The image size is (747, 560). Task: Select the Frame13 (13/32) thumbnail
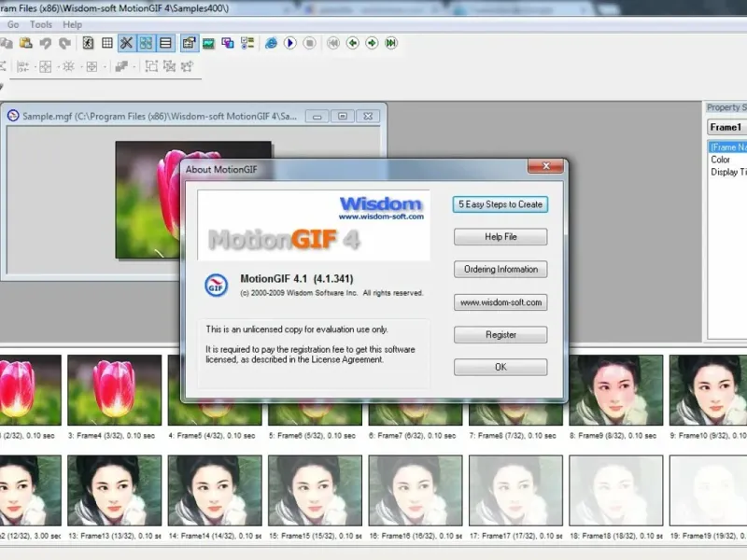coord(114,491)
